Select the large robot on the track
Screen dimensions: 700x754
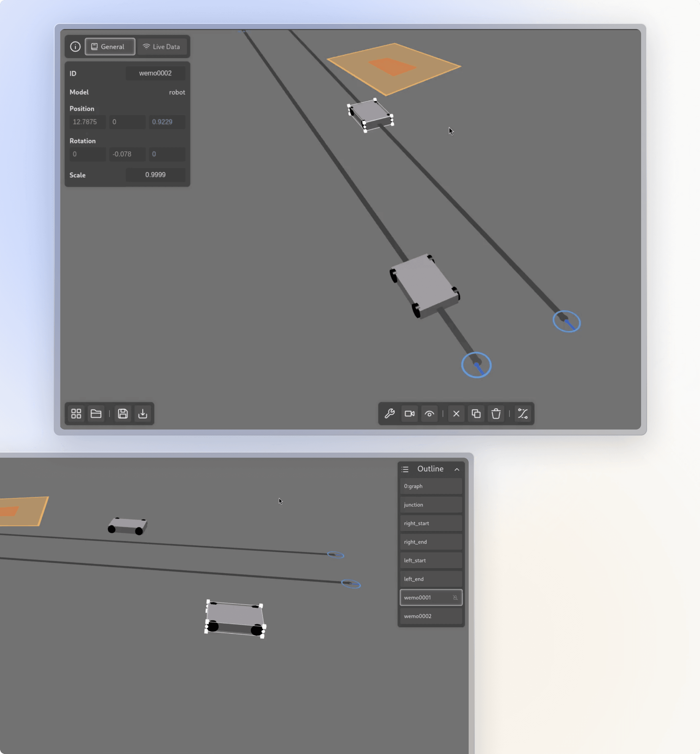425,286
